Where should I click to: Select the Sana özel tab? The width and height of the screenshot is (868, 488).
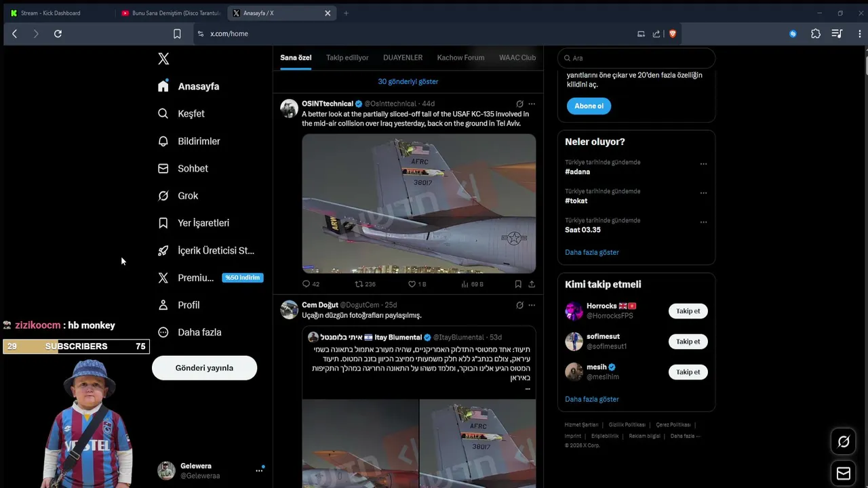point(296,58)
